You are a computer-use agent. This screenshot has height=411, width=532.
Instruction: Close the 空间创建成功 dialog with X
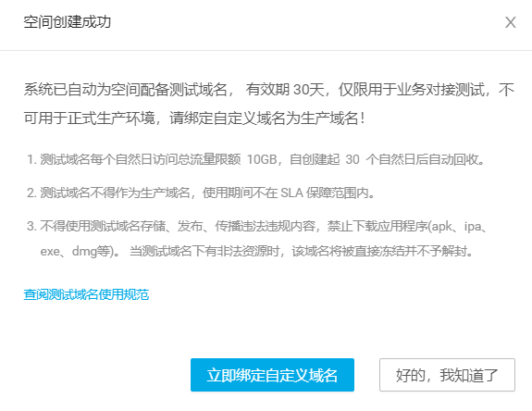pyautogui.click(x=511, y=22)
